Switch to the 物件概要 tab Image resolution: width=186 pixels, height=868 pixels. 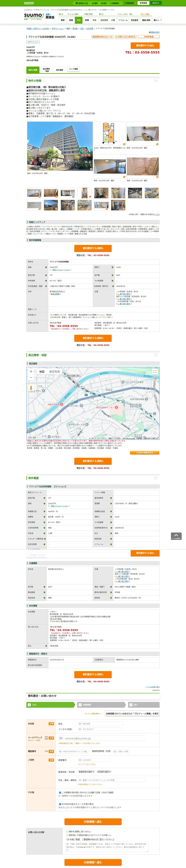59,70
